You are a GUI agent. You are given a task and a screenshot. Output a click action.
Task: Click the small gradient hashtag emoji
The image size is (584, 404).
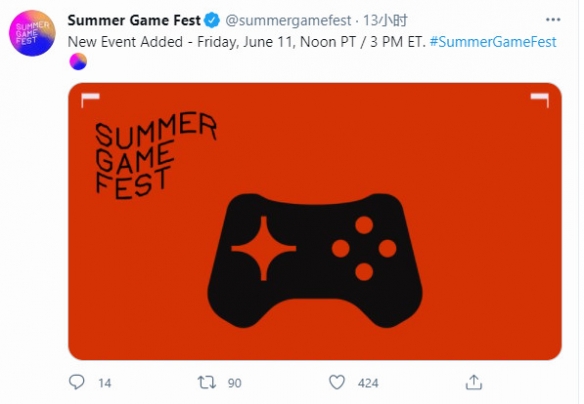click(78, 61)
